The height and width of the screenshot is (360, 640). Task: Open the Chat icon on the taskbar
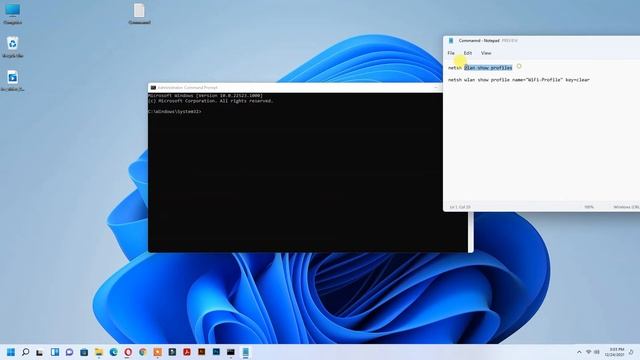pos(69,352)
